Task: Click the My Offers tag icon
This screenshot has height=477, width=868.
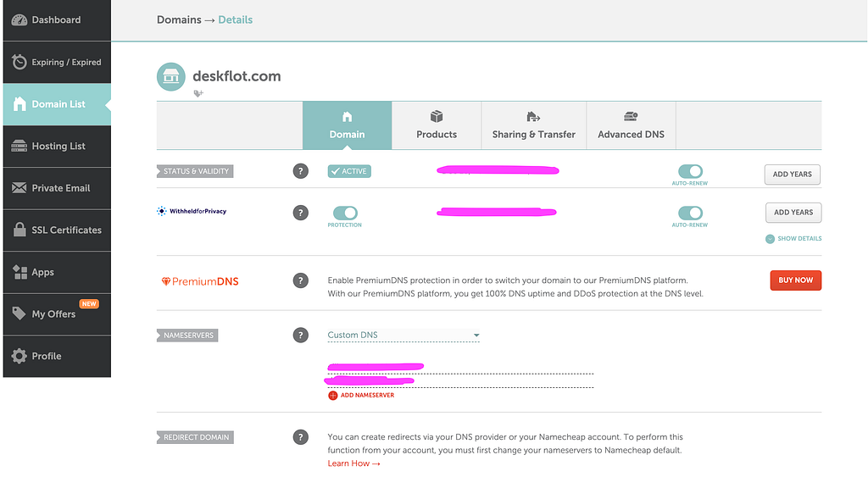Action: pos(19,313)
